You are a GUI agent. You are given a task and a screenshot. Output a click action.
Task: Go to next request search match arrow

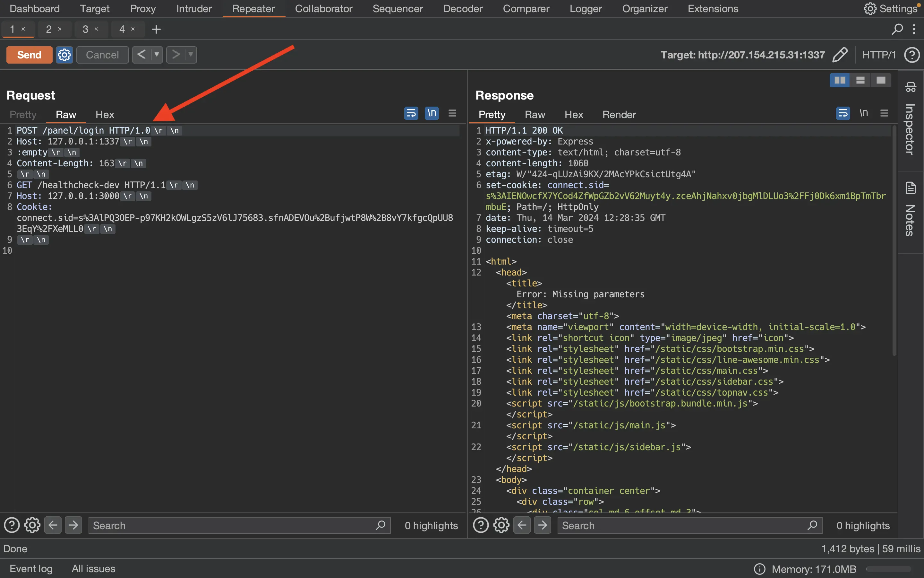pos(74,525)
